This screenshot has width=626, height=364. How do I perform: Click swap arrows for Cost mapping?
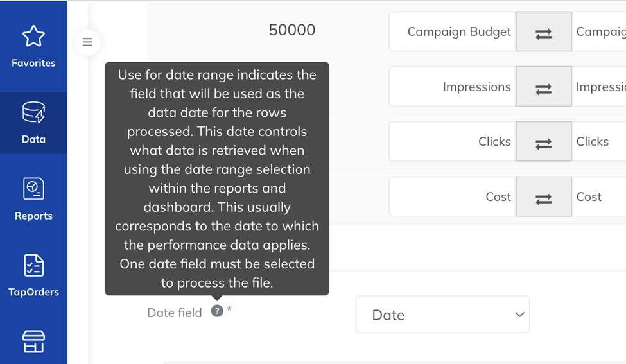click(543, 197)
